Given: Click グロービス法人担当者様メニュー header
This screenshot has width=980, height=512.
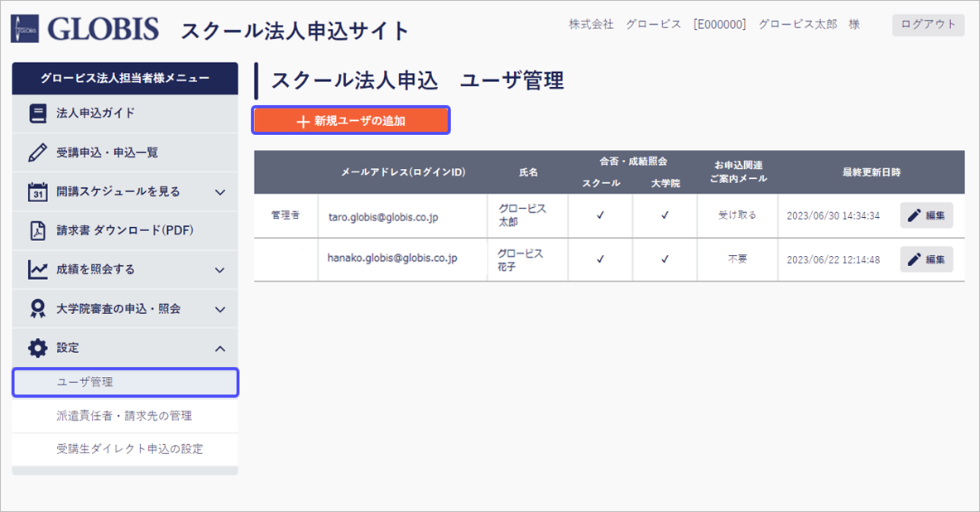Looking at the screenshot, I should [x=125, y=78].
